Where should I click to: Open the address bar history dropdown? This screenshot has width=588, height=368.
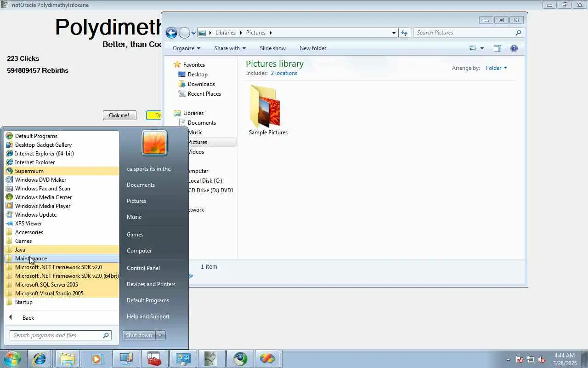(394, 33)
